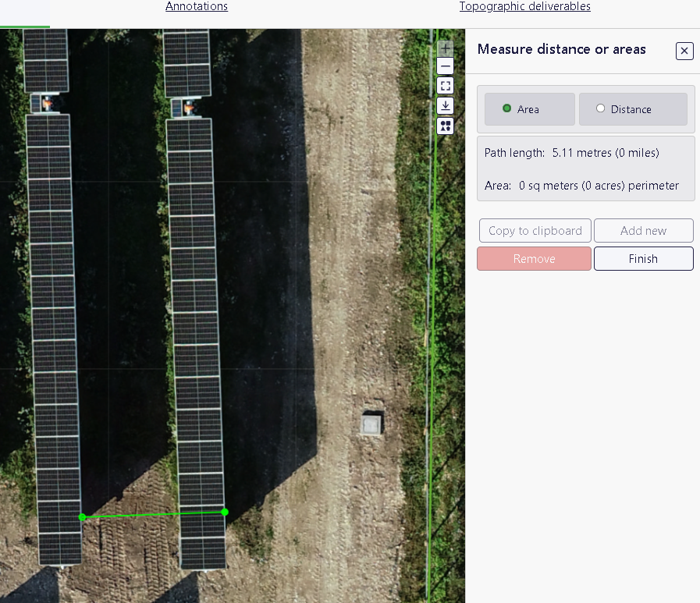Click the Add new button

point(643,230)
